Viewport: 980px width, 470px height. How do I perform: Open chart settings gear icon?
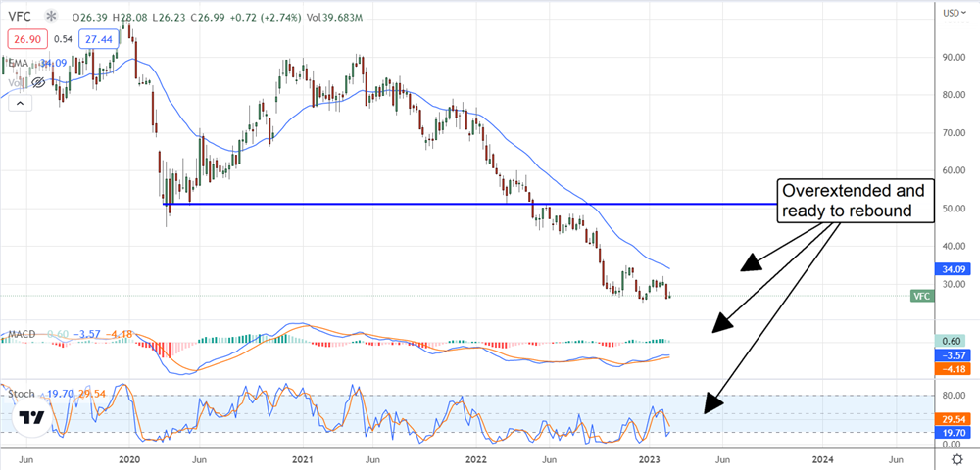[956, 459]
